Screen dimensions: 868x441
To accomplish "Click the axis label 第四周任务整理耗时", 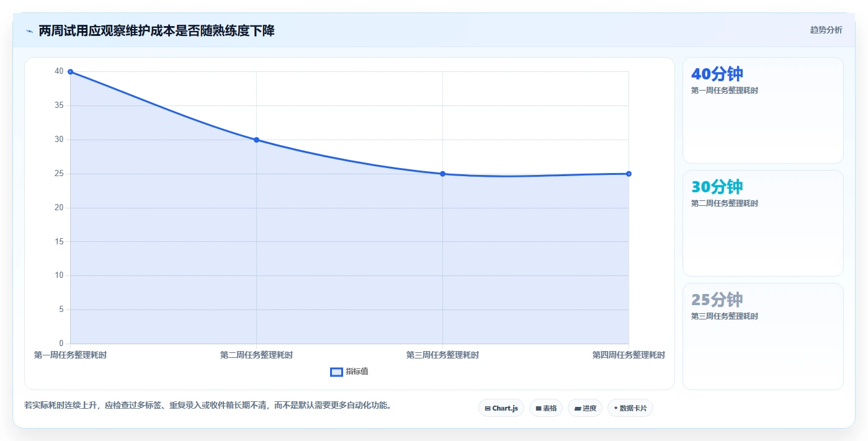I will [x=629, y=355].
